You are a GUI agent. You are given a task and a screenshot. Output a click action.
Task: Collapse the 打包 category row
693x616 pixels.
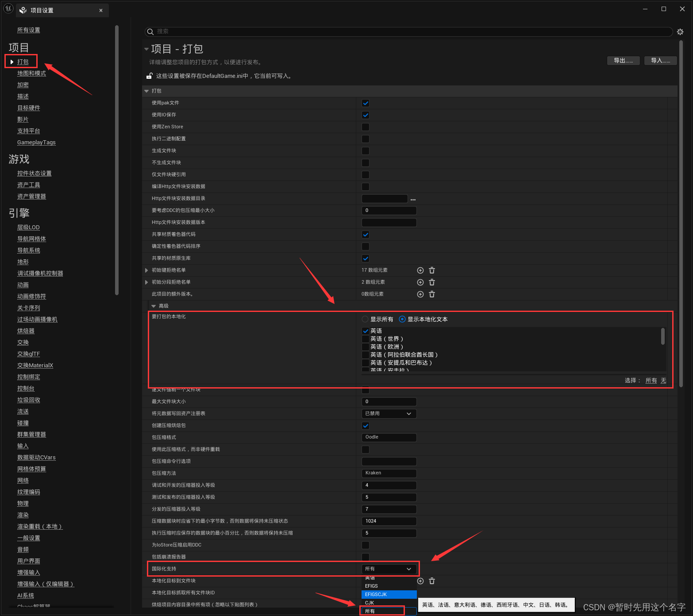tap(146, 91)
